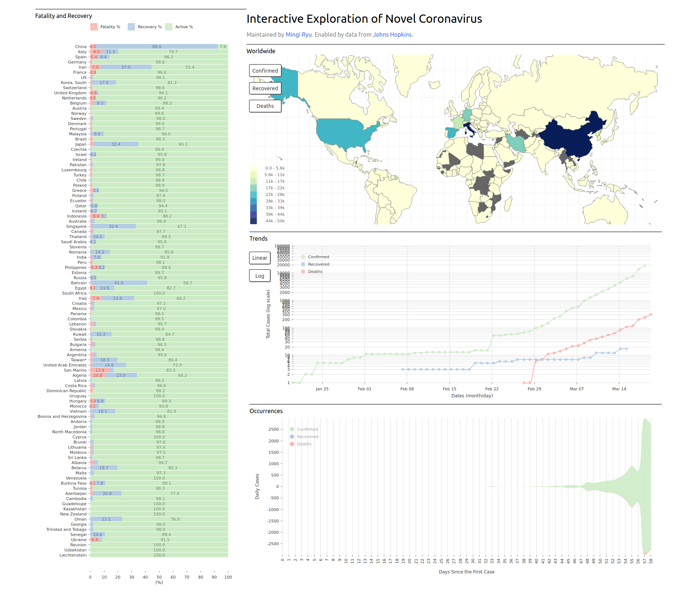Switch map to Recovered cases
Viewport: 700px width, 598px height.
(x=265, y=88)
